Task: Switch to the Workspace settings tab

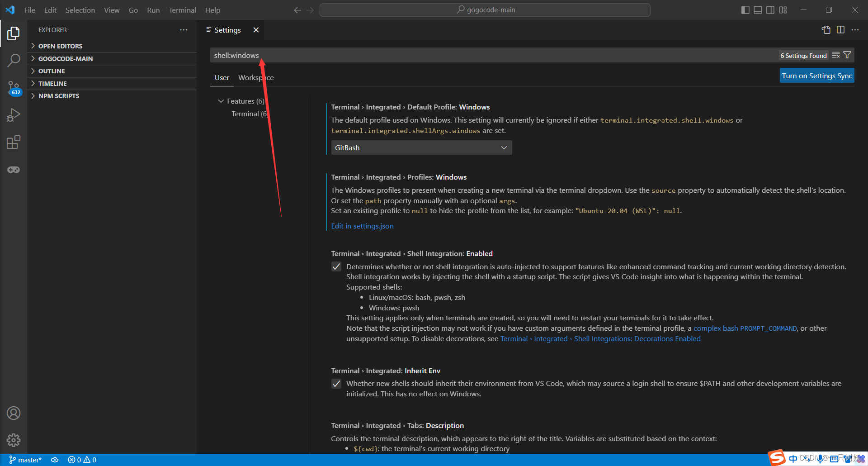Action: tap(255, 77)
